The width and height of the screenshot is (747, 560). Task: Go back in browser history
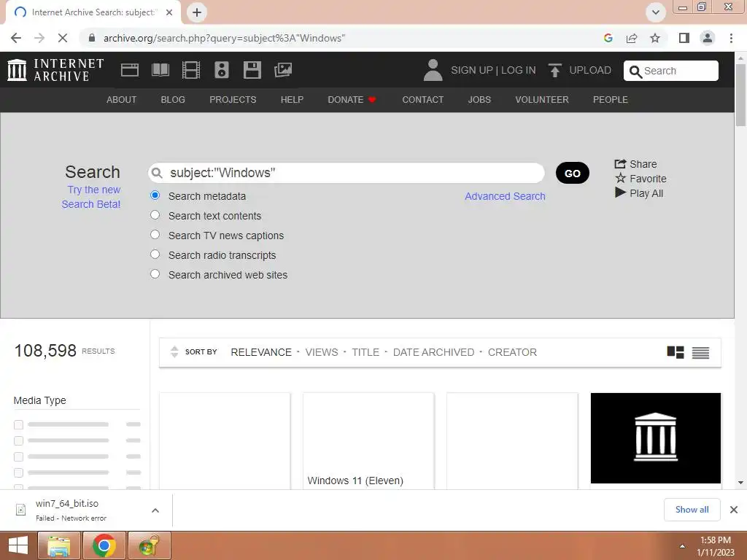coord(16,38)
